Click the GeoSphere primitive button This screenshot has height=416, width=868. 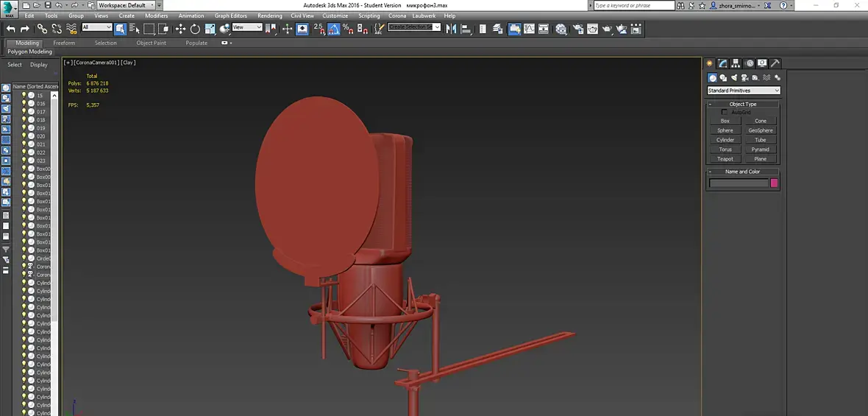coord(760,130)
